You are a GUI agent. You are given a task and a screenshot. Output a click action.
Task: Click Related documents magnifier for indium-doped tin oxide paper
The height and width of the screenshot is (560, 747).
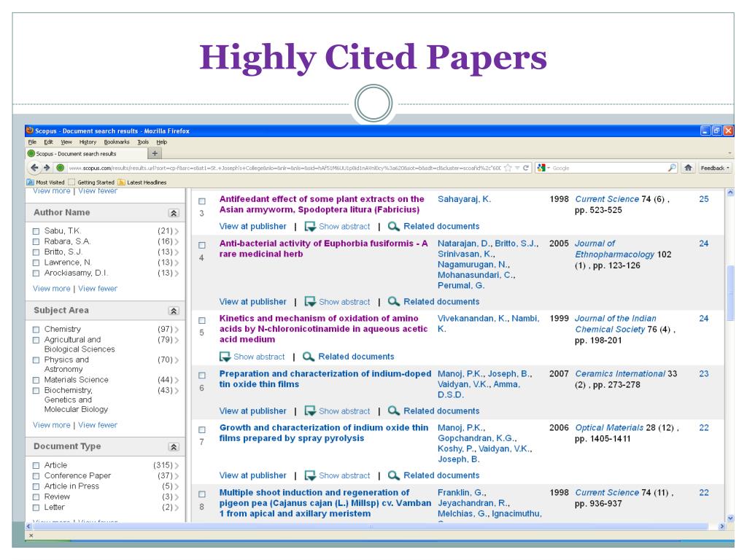pyautogui.click(x=393, y=411)
